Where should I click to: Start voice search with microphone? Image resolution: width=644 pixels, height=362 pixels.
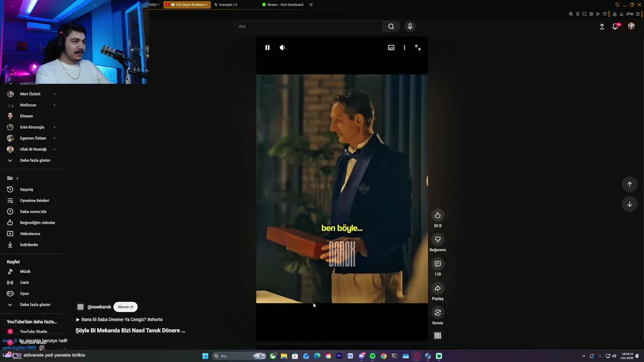pos(410,26)
